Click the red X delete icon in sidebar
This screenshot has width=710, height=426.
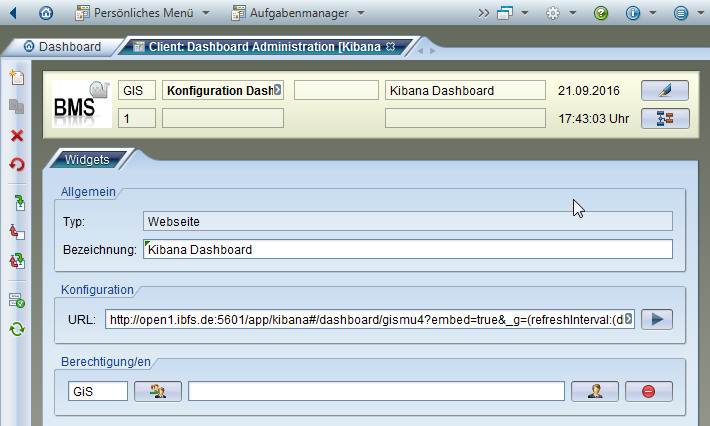pyautogui.click(x=16, y=135)
